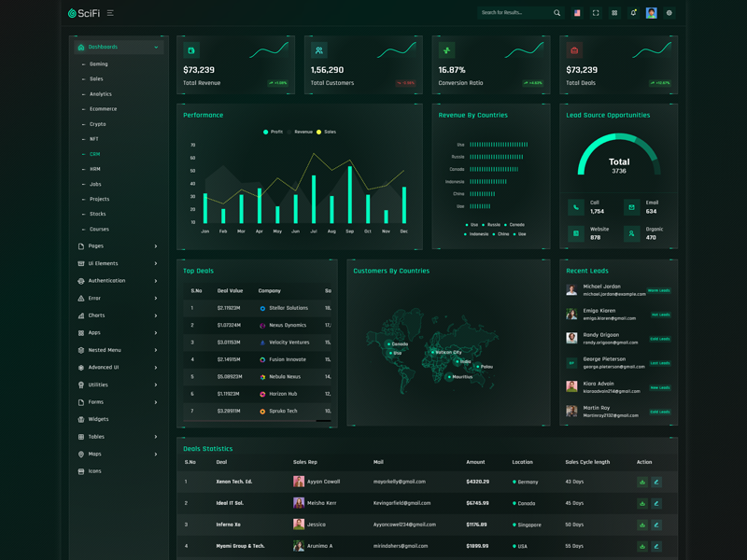Select Ecommerce under Dashboards
This screenshot has height=560, width=747.
(103, 109)
